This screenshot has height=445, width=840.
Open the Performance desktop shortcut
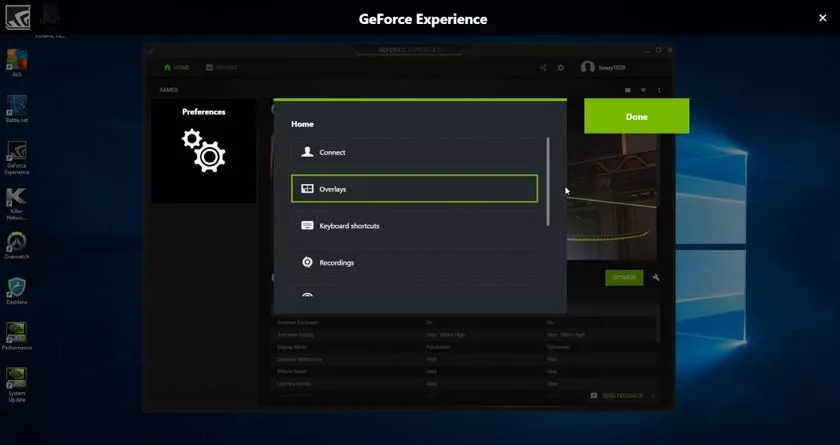click(x=17, y=337)
